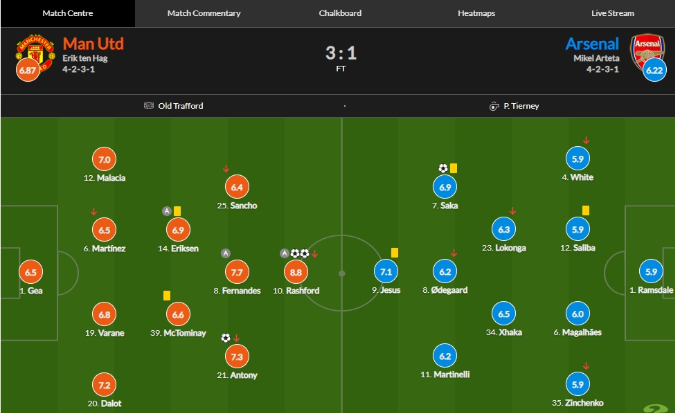The height and width of the screenshot is (413, 675).
Task: Click the stadium icon beside Old Trafford
Action: (x=149, y=106)
